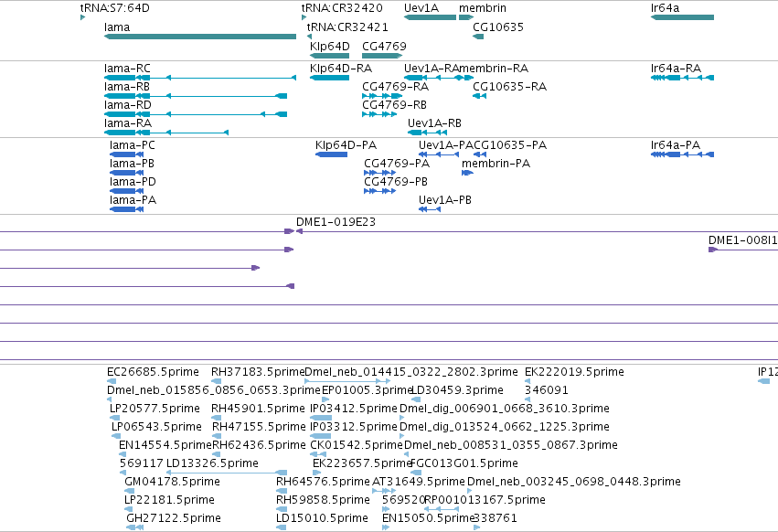Image resolution: width=778 pixels, height=532 pixels.
Task: Select the EK222019.5prime EST label
Action: tap(574, 372)
